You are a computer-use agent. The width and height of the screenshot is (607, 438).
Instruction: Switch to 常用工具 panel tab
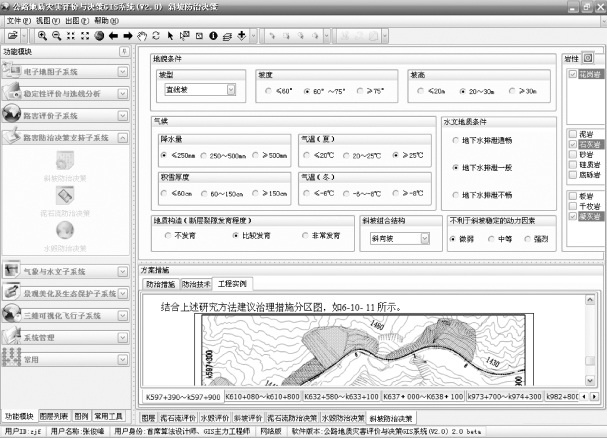109,416
